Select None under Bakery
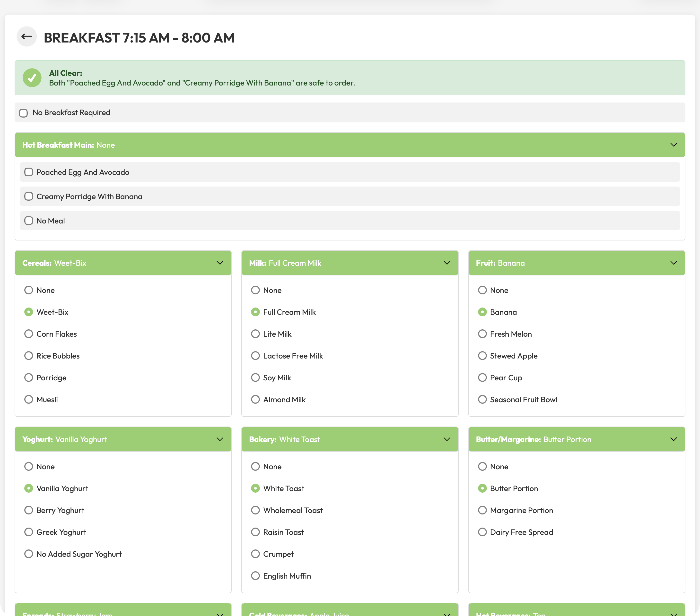The height and width of the screenshot is (616, 700). point(255,466)
